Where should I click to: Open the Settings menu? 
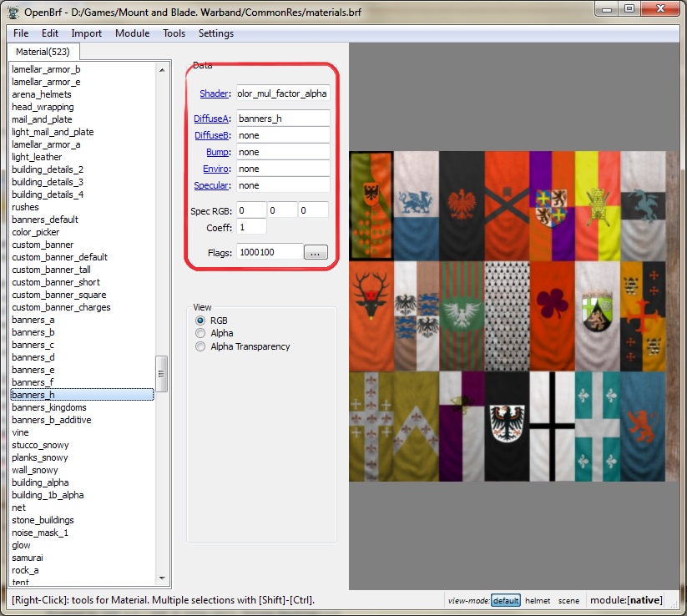point(216,33)
